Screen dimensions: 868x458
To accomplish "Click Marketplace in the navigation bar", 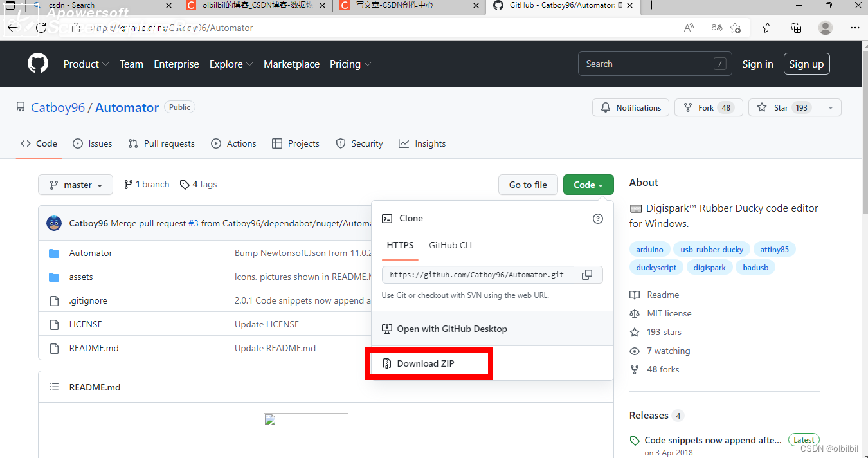I will tap(291, 64).
